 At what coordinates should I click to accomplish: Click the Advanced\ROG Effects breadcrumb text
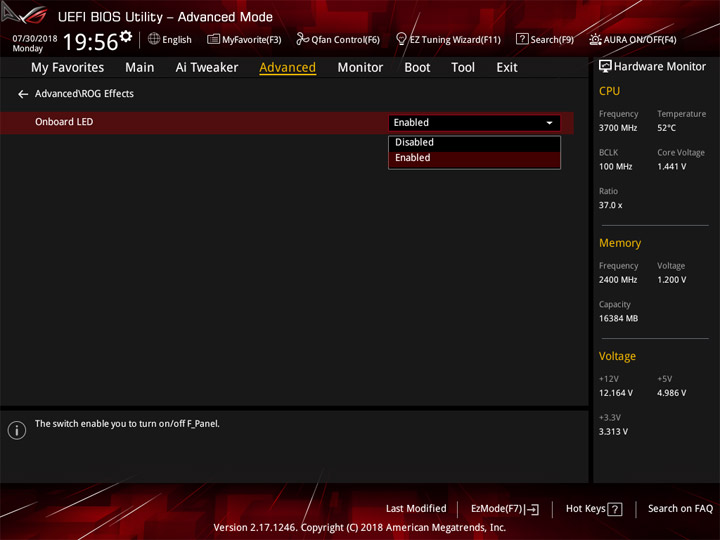click(84, 94)
